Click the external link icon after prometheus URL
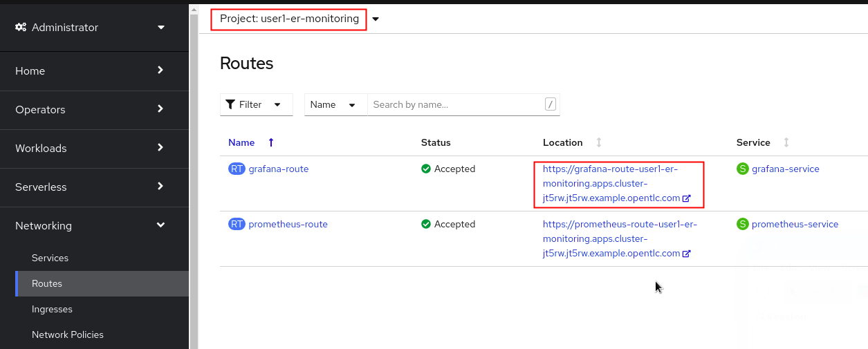Viewport: 868px width, 349px height. pos(687,254)
